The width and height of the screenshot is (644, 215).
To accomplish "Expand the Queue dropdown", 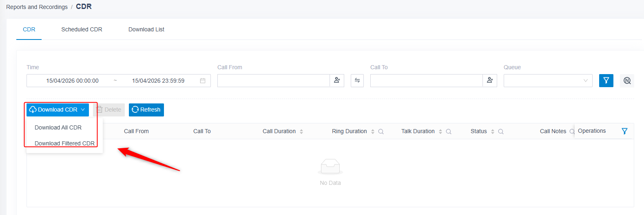I will pyautogui.click(x=548, y=81).
